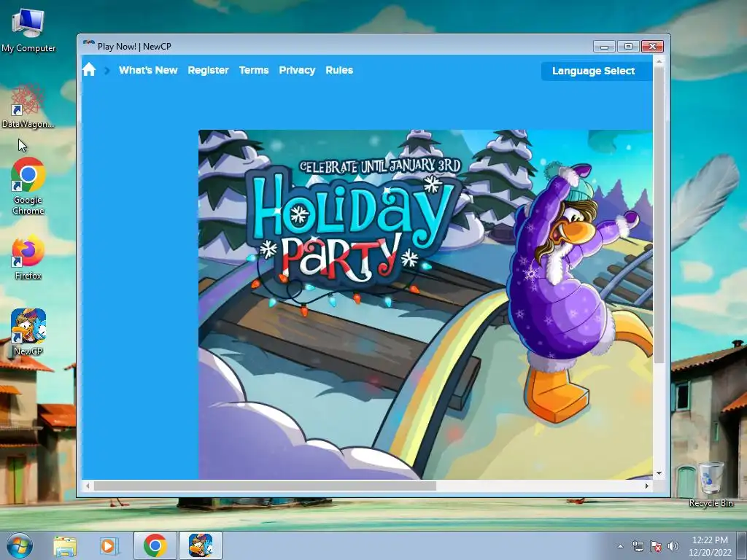Go to the NewCP home icon

[x=88, y=70]
